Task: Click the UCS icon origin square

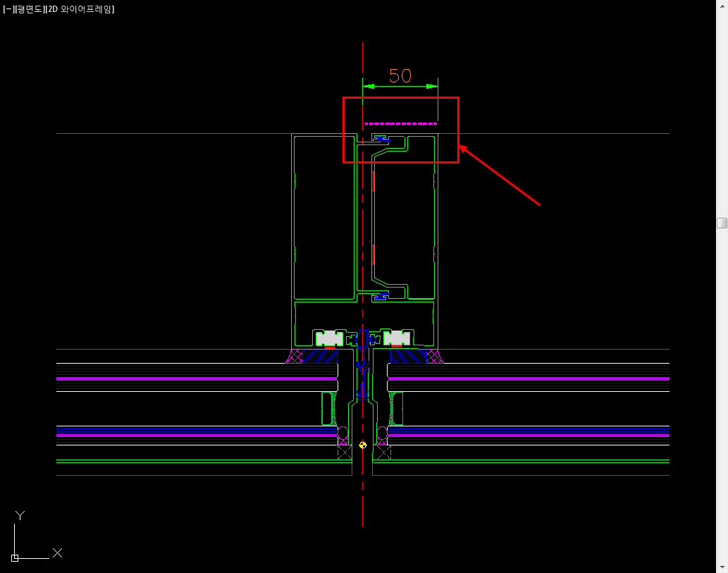Action: click(15, 557)
